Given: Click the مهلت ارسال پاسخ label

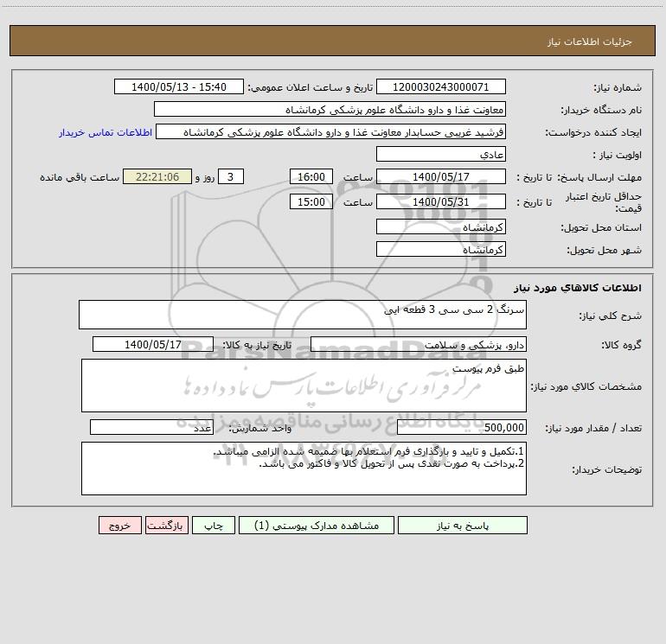Looking at the screenshot, I should click(599, 177).
